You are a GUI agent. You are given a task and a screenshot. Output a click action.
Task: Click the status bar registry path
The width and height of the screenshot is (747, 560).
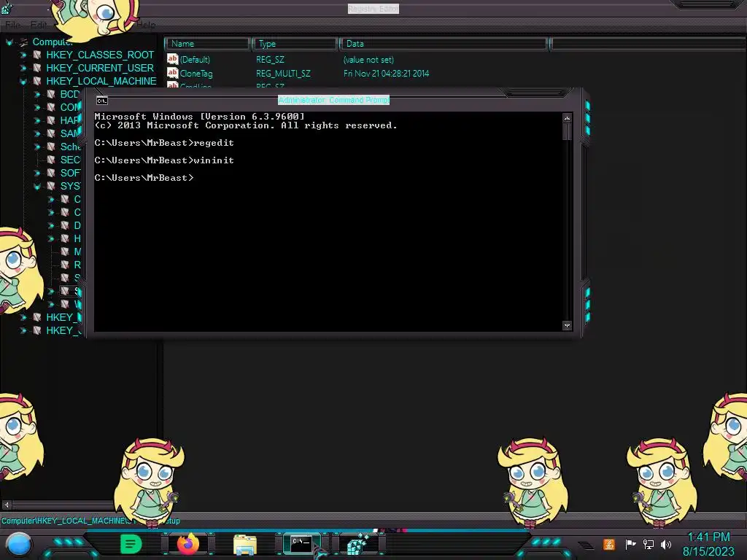90,521
